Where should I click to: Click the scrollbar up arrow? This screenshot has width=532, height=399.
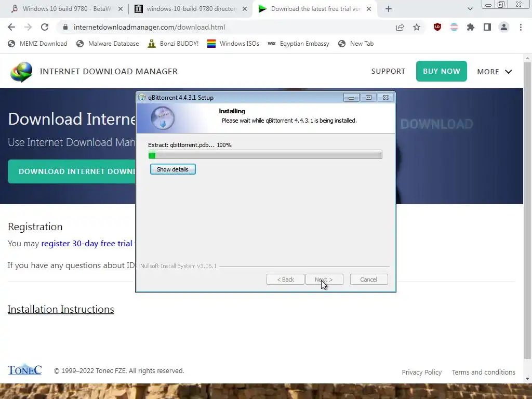[528, 58]
